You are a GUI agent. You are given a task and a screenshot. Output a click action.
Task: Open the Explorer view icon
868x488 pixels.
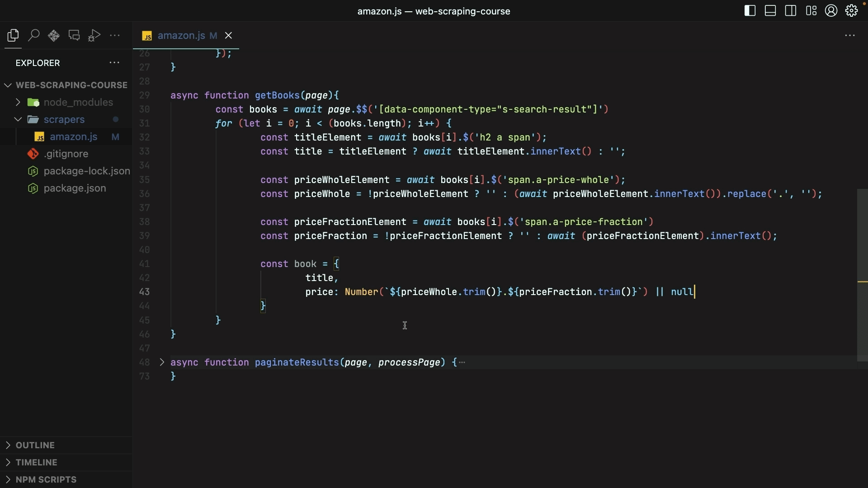(13, 35)
